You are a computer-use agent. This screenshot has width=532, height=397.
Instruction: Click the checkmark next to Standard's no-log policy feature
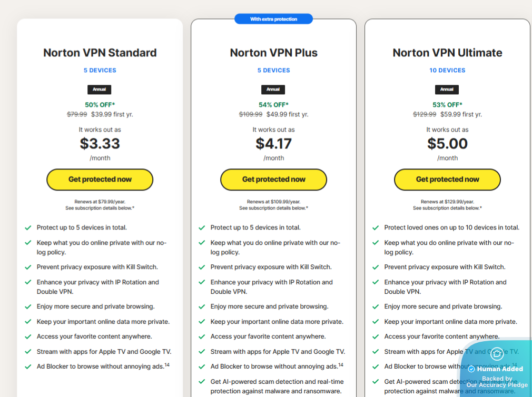coord(28,243)
